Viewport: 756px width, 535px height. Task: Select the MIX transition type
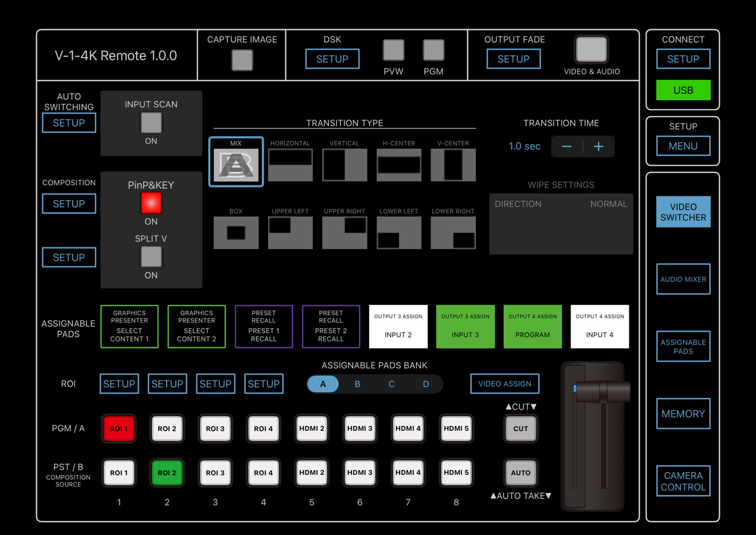(x=236, y=164)
